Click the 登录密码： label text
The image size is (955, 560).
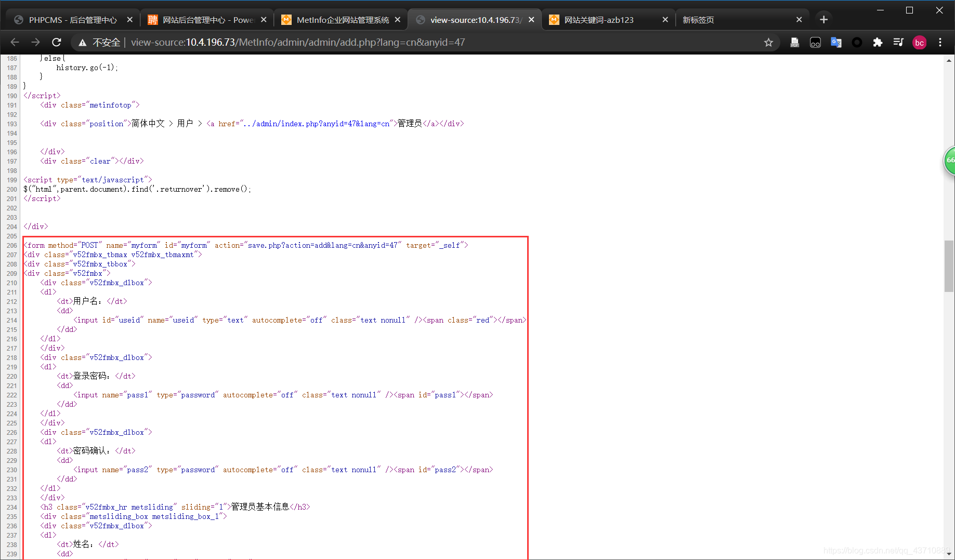point(92,376)
